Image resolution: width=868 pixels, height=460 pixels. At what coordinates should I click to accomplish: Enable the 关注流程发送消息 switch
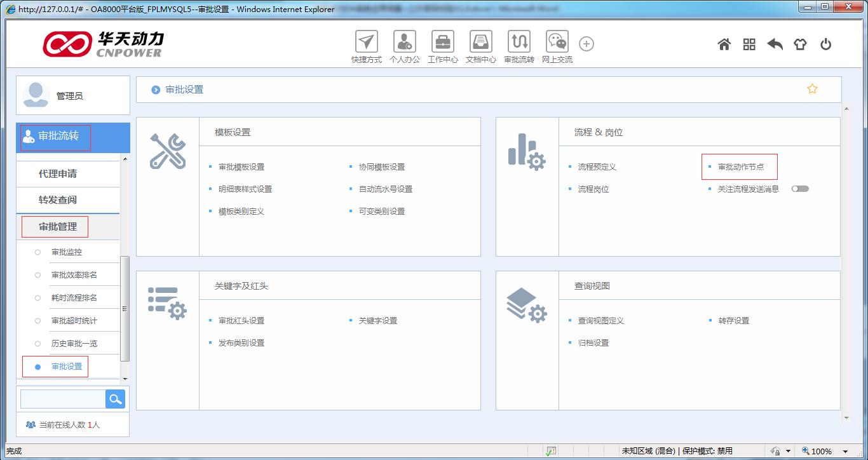800,189
